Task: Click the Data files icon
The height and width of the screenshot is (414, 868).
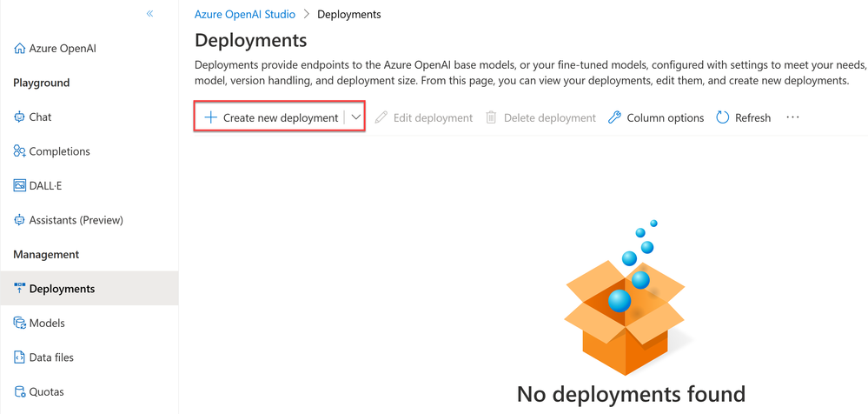Action: coord(19,357)
